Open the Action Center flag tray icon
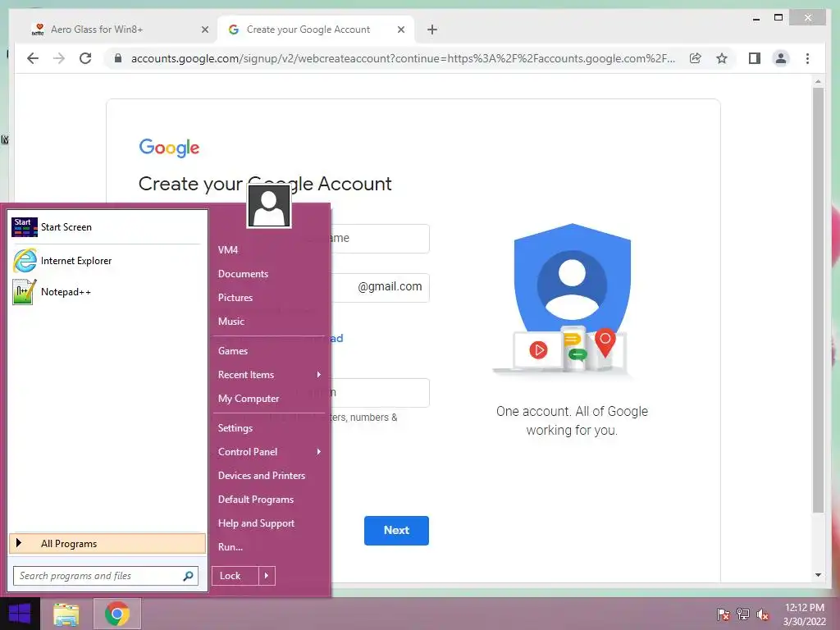The image size is (840, 630). point(723,614)
